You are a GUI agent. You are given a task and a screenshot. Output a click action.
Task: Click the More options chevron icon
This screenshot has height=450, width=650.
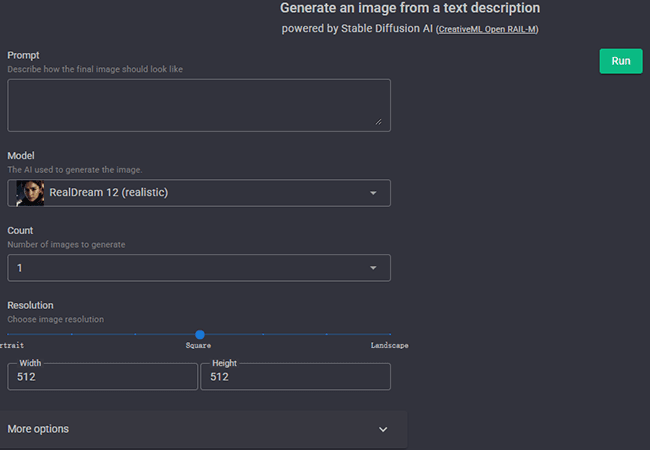tap(383, 429)
